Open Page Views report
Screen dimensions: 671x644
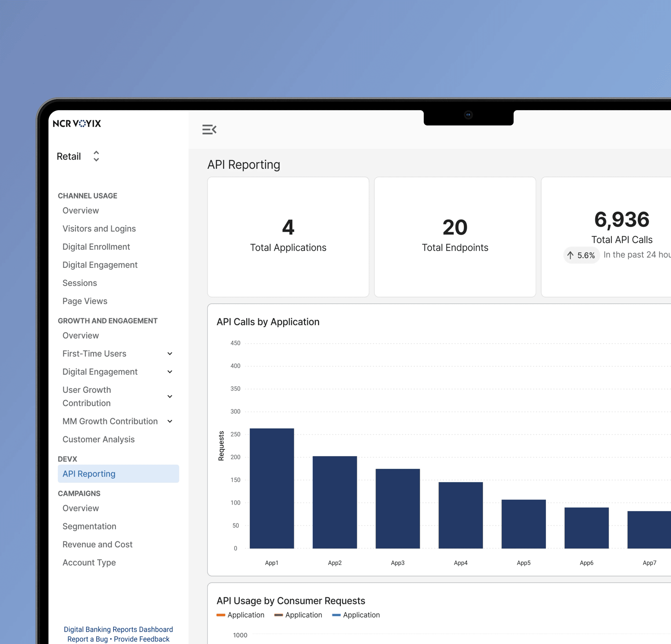tap(84, 301)
